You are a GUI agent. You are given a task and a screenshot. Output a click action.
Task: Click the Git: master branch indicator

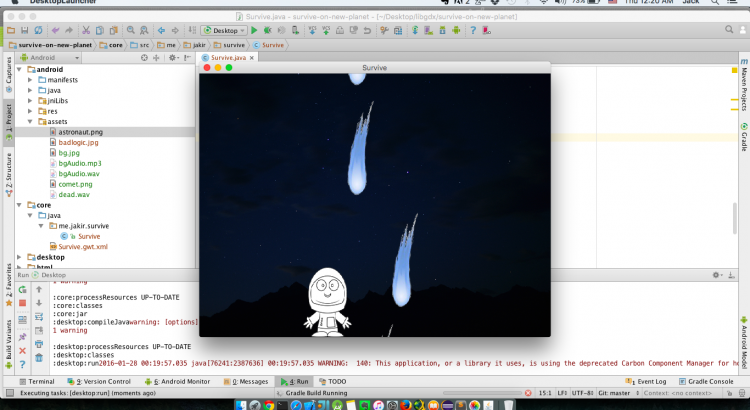pos(625,395)
